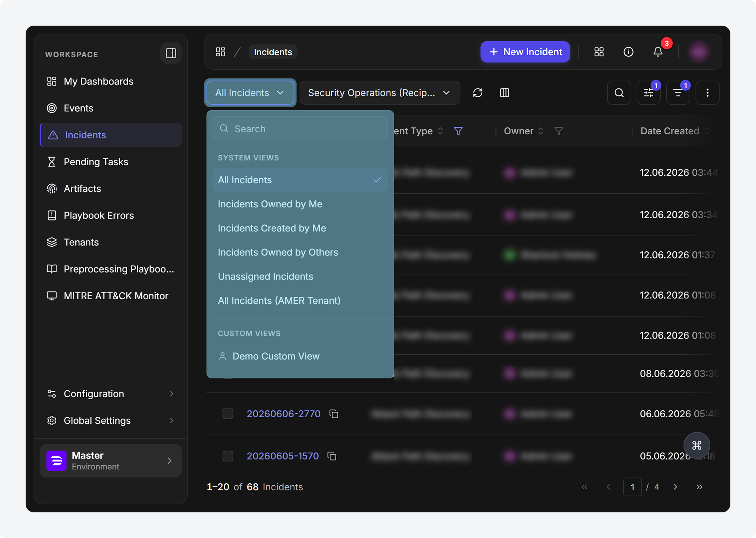This screenshot has height=538, width=756.
Task: Click the refresh incidents icon
Action: coord(478,93)
